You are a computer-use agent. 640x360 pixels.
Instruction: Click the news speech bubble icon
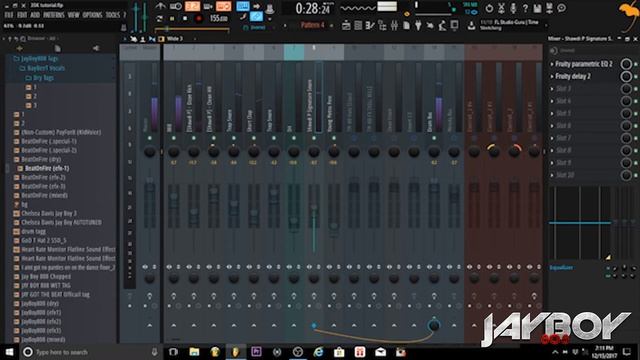(562, 8)
